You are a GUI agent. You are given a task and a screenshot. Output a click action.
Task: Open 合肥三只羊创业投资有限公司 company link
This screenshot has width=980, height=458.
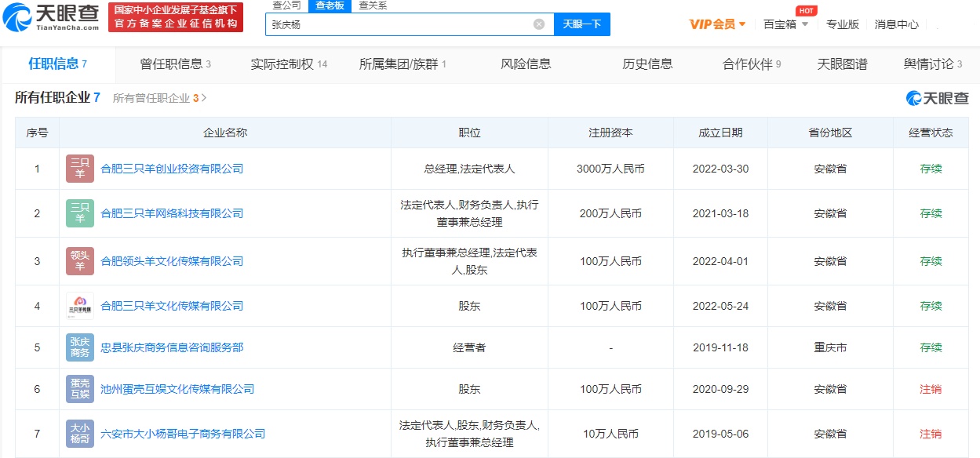click(172, 169)
